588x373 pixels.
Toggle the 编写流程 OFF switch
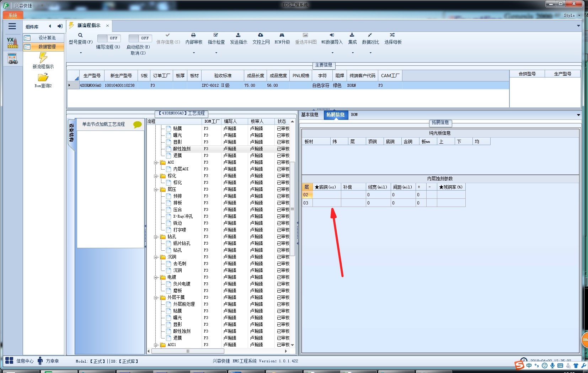(109, 38)
